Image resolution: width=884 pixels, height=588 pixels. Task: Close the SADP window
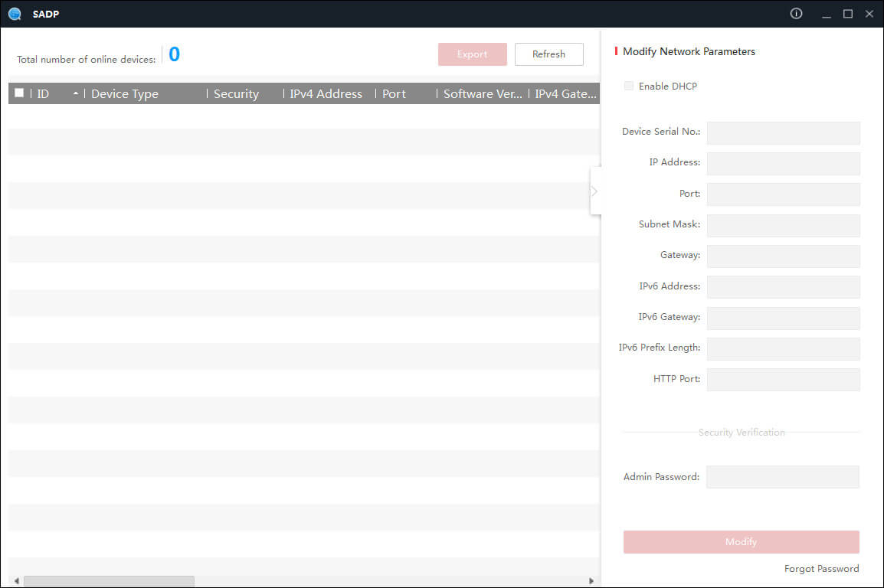tap(869, 14)
